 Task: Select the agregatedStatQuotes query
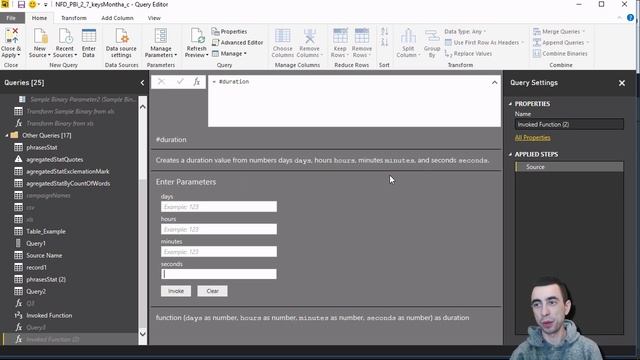pyautogui.click(x=55, y=160)
